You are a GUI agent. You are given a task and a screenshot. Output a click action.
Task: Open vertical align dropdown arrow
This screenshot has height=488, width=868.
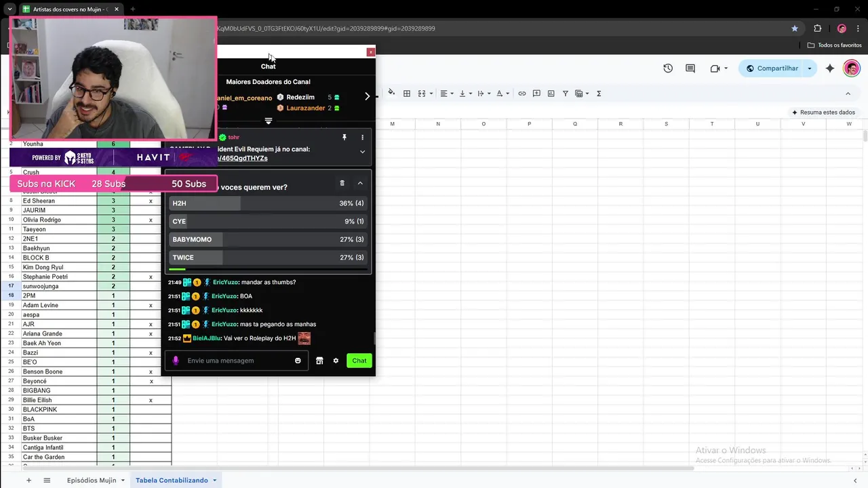point(470,94)
